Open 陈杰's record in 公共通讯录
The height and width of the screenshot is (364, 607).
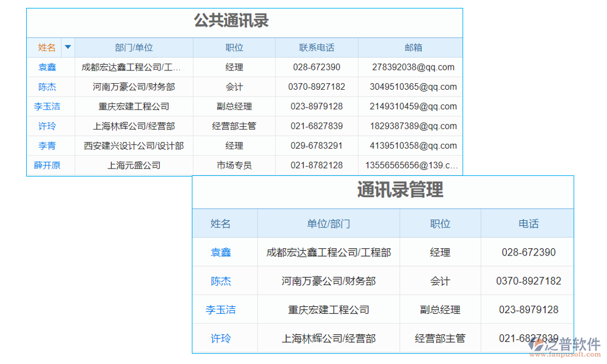pyautogui.click(x=47, y=87)
